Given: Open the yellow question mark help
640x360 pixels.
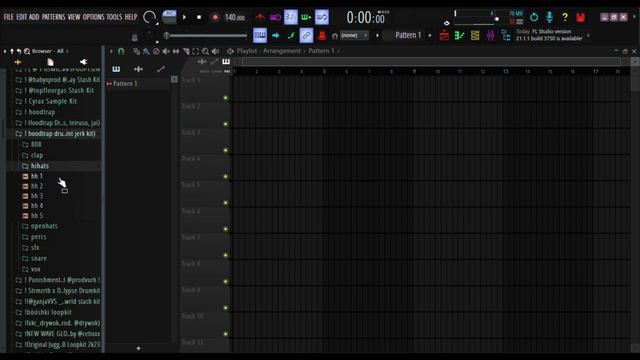Looking at the screenshot, I should 565,17.
